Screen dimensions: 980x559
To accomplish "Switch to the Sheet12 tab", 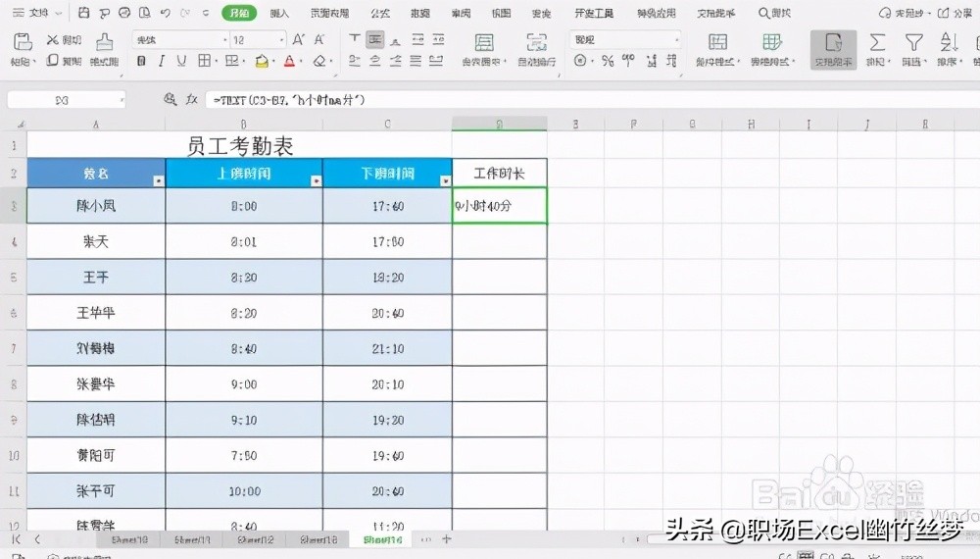I will [x=255, y=539].
